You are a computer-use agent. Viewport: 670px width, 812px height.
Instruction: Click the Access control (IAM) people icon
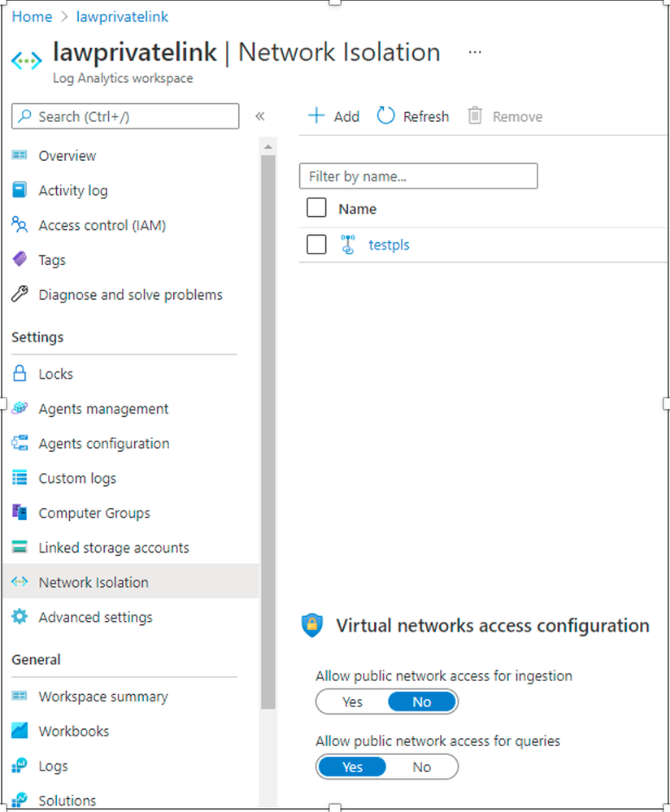coord(20,225)
